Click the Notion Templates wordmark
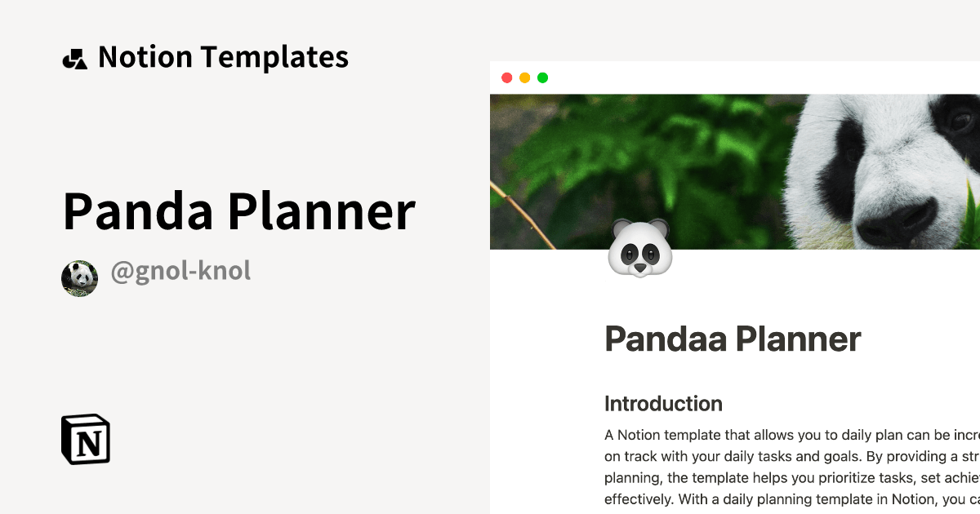The height and width of the screenshot is (514, 980). [x=222, y=56]
